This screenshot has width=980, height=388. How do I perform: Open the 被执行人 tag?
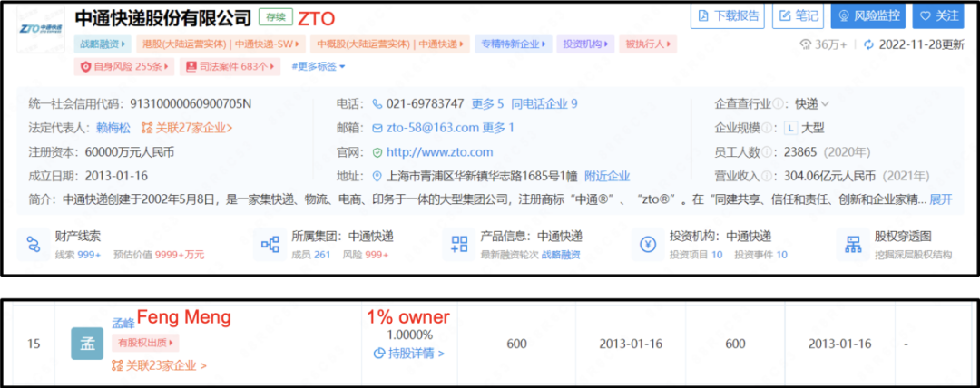[x=648, y=44]
